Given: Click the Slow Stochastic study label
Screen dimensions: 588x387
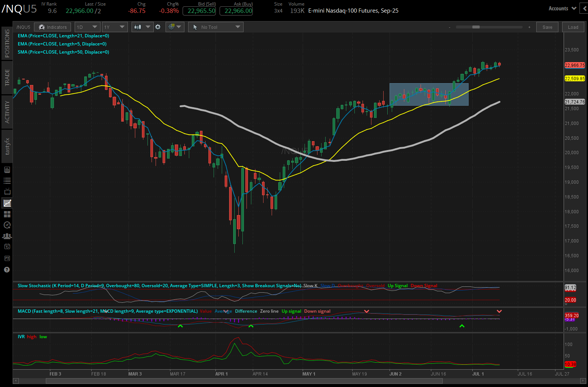Looking at the screenshot, I should [159, 286].
